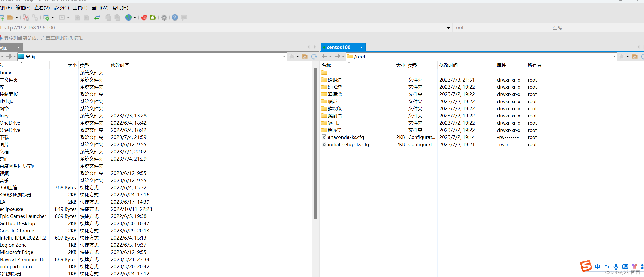Click the remote pane home folder icon
Image resolution: width=644 pixels, height=277 pixels.
coord(635,56)
